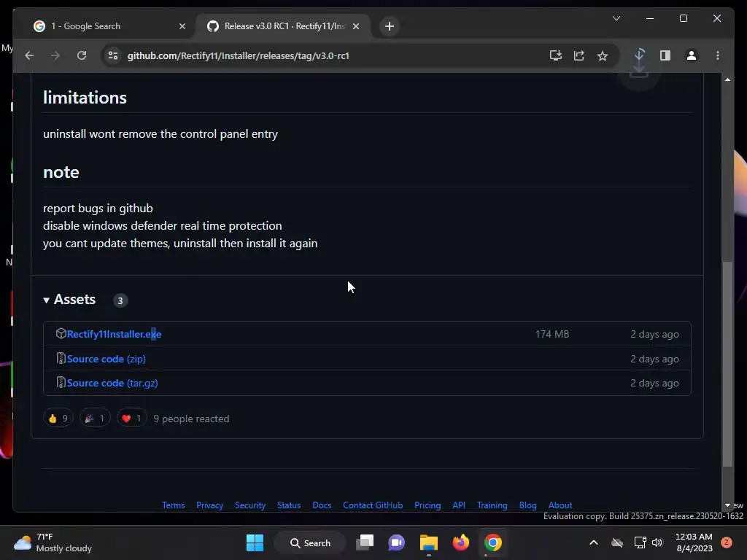Open the Status footer link
Image resolution: width=747 pixels, height=560 pixels.
coord(289,505)
